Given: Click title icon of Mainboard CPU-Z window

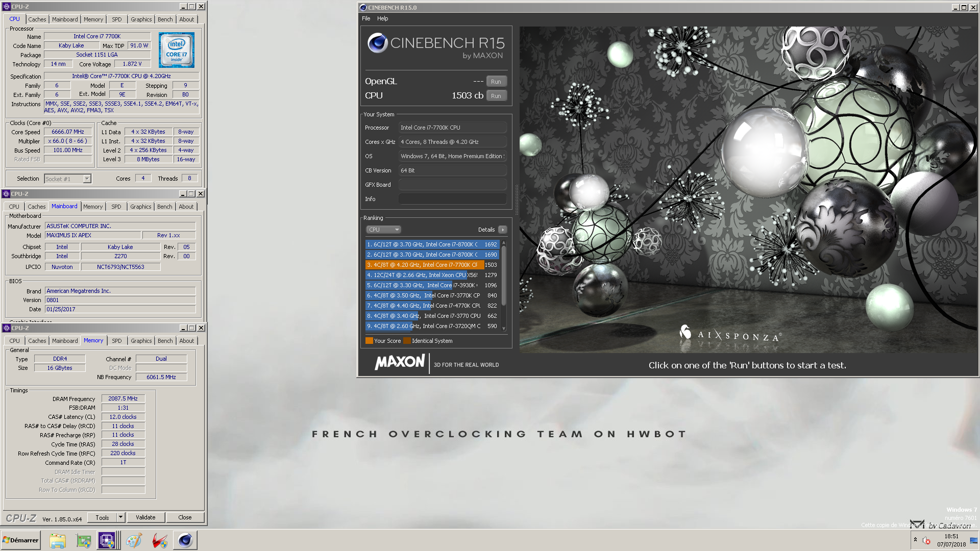Looking at the screenshot, I should [x=6, y=194].
